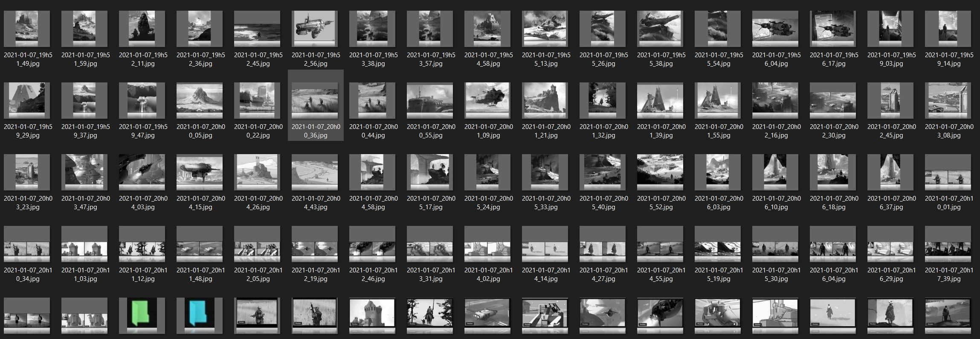Click file name 2021-01-07_19h59_03.jpg

pyautogui.click(x=892, y=59)
